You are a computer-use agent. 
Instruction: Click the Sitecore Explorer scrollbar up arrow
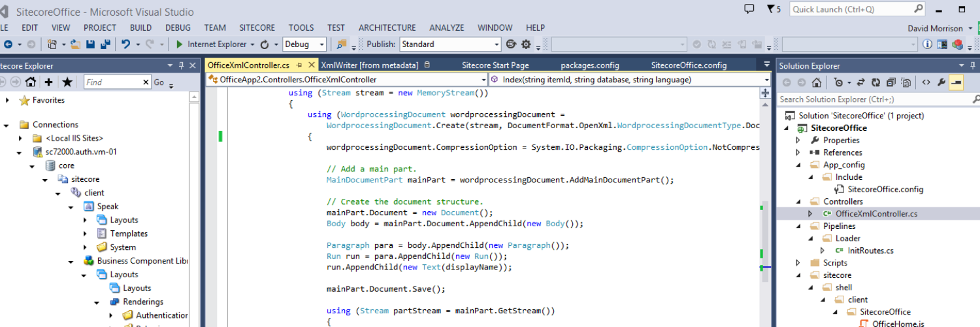[195, 97]
